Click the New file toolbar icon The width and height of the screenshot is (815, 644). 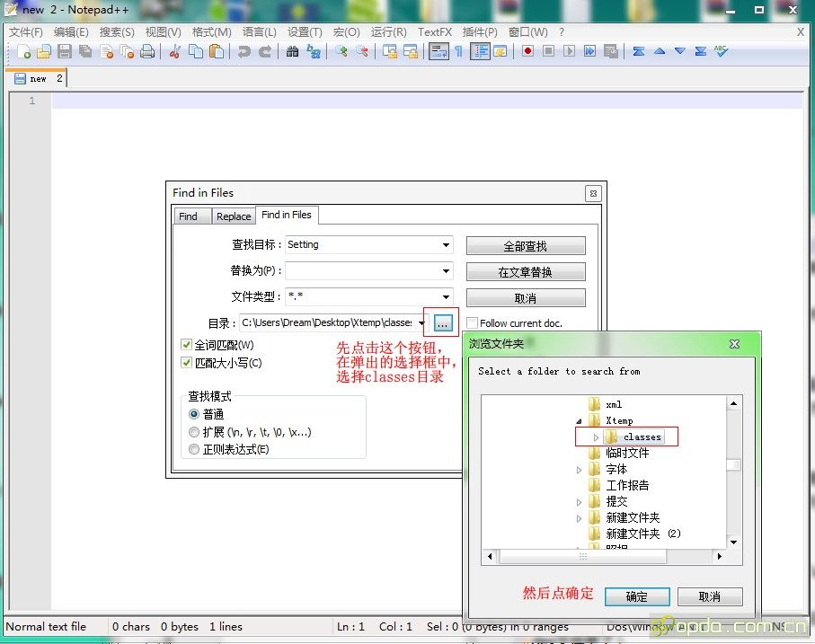click(x=23, y=51)
